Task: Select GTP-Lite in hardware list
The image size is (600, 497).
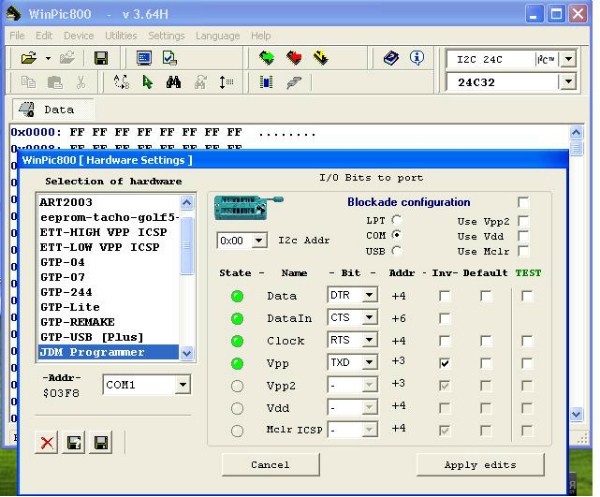Action: [x=108, y=307]
